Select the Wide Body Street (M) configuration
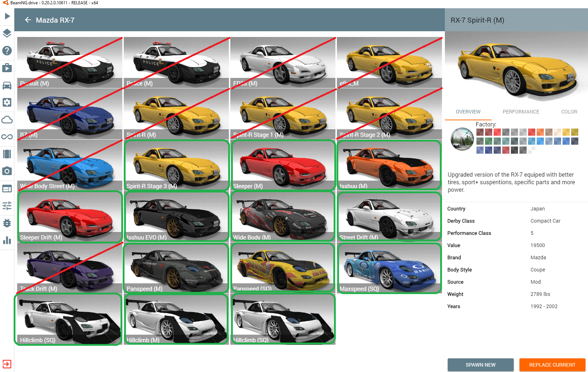 click(x=70, y=165)
